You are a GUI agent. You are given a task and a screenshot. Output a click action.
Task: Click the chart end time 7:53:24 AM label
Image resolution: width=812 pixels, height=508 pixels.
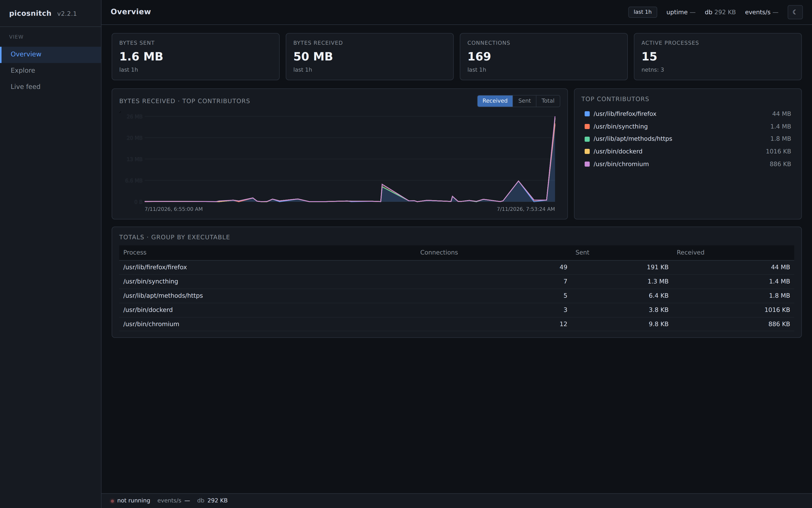click(526, 209)
